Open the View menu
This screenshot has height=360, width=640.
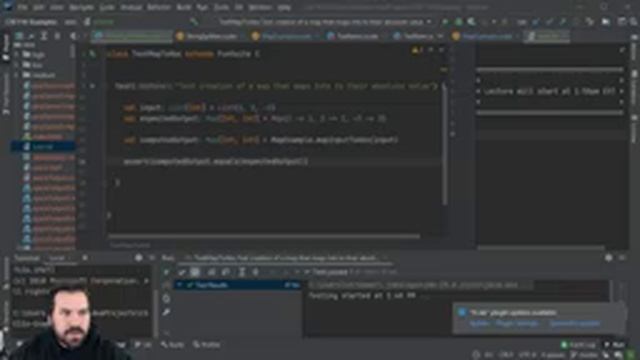point(56,7)
